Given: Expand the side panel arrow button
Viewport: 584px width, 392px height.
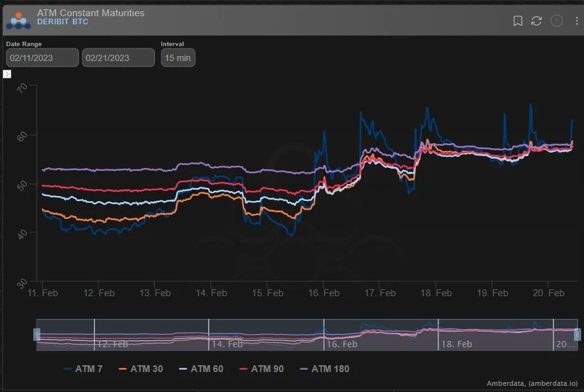Looking at the screenshot, I should [7, 74].
